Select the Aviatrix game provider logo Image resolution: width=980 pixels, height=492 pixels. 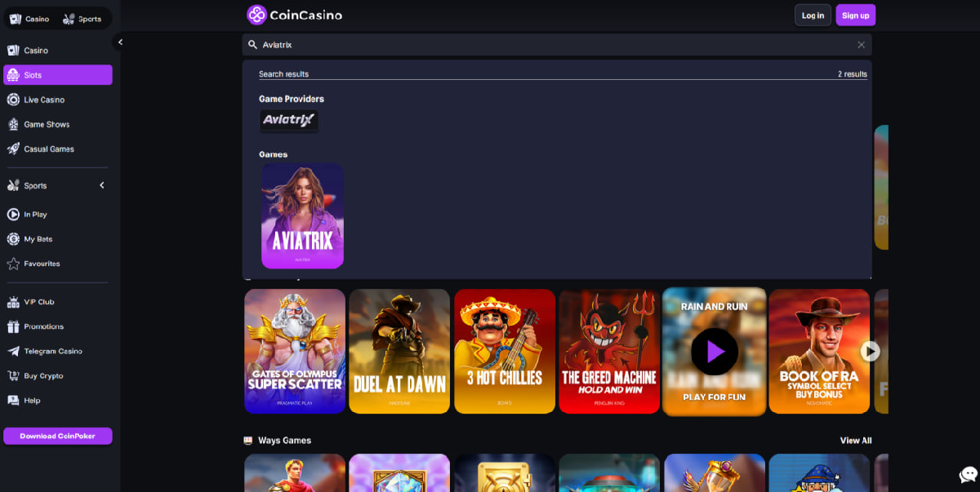pos(289,122)
